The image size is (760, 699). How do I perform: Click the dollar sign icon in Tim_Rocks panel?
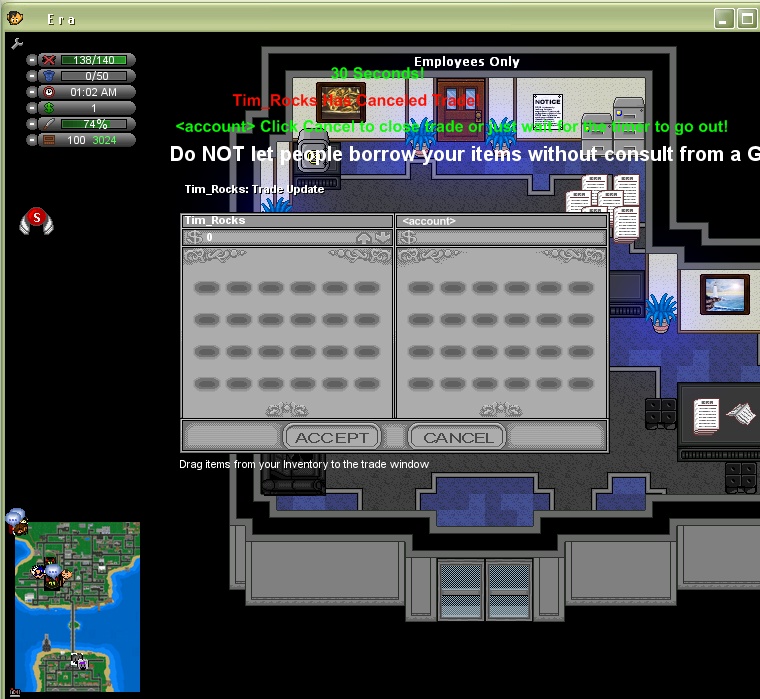coord(194,237)
